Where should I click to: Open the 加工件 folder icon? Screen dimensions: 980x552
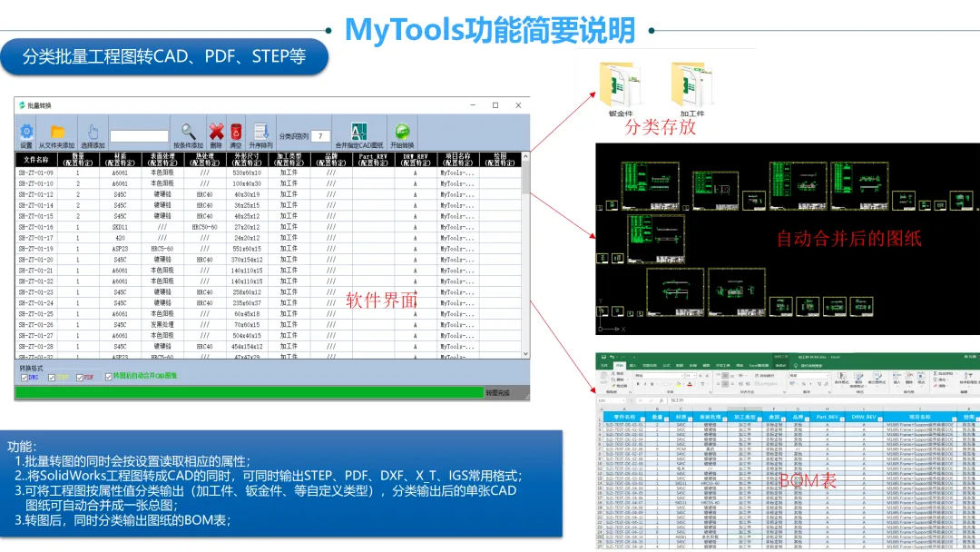[691, 85]
